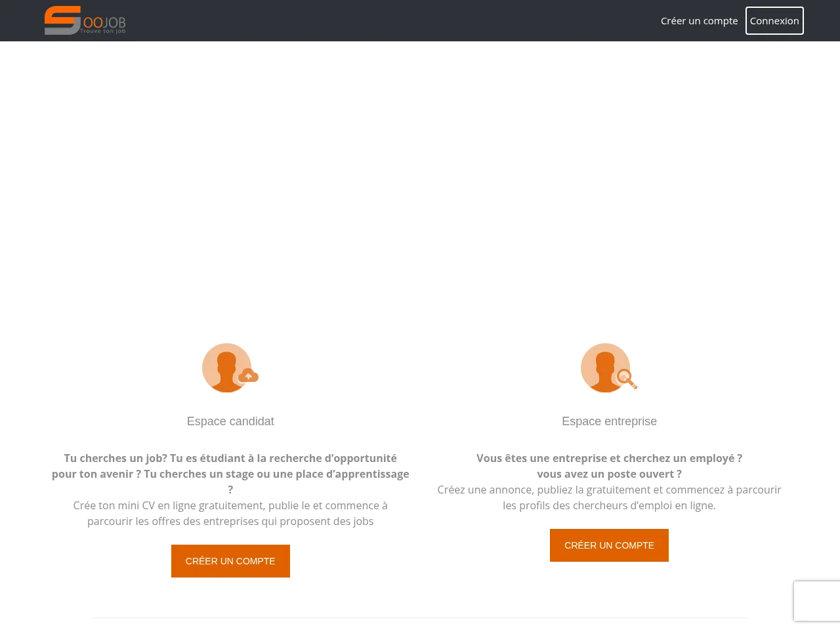Click the text "vous avez un poste ouvert ?"
Screen dimensions: 840x630
(x=609, y=474)
